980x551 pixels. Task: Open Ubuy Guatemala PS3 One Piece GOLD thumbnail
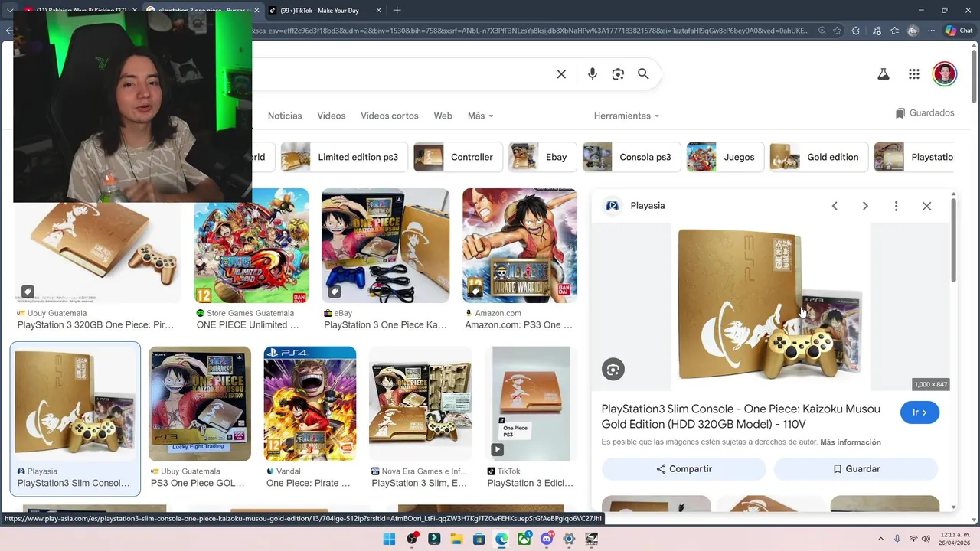(x=200, y=404)
